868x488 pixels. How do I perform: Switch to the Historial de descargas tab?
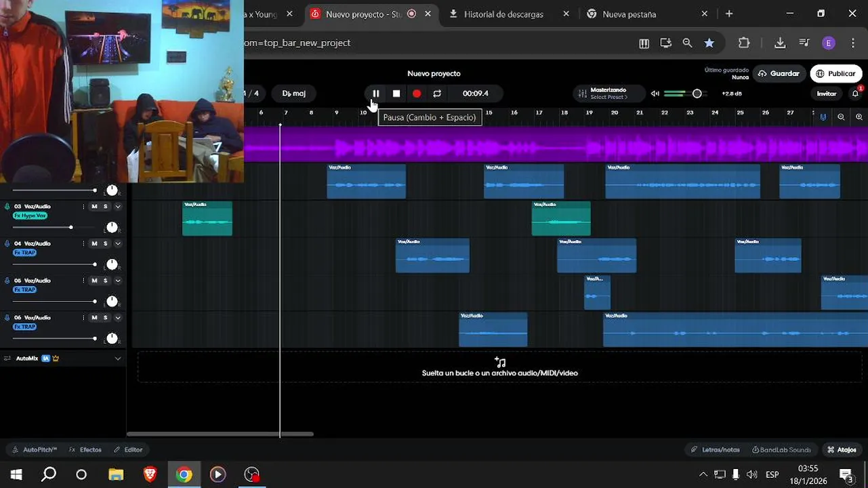point(503,14)
